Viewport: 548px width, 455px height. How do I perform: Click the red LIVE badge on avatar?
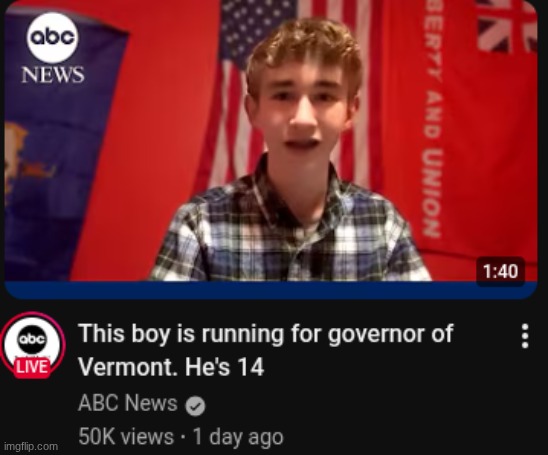pyautogui.click(x=32, y=367)
